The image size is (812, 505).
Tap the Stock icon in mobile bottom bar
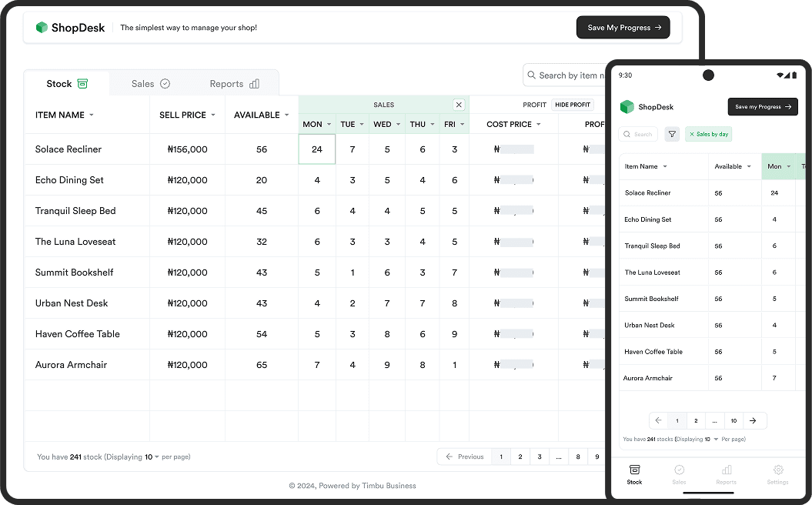pyautogui.click(x=634, y=470)
